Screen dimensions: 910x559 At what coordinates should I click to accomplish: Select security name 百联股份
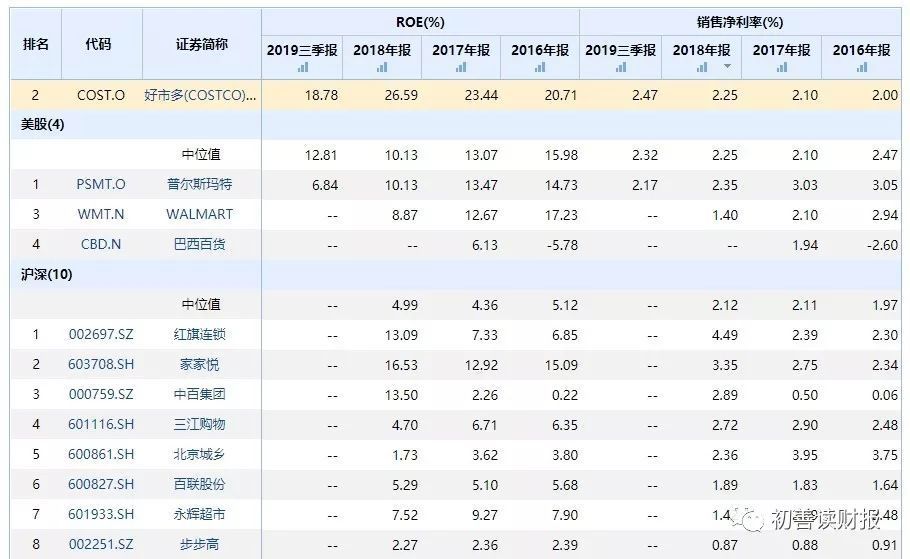[200, 484]
